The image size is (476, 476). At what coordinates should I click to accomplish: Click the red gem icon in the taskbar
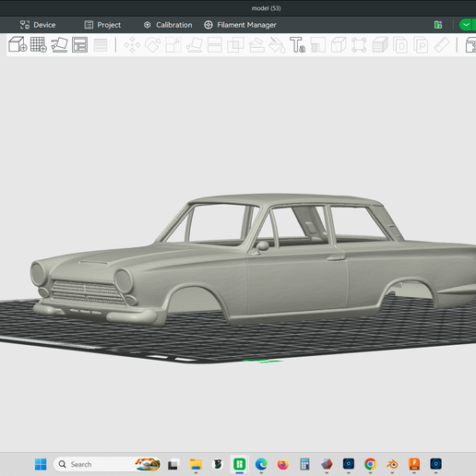tap(327, 464)
